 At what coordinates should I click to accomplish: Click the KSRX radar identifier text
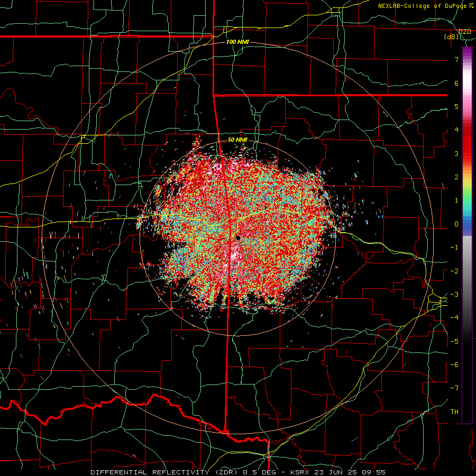pyautogui.click(x=301, y=472)
